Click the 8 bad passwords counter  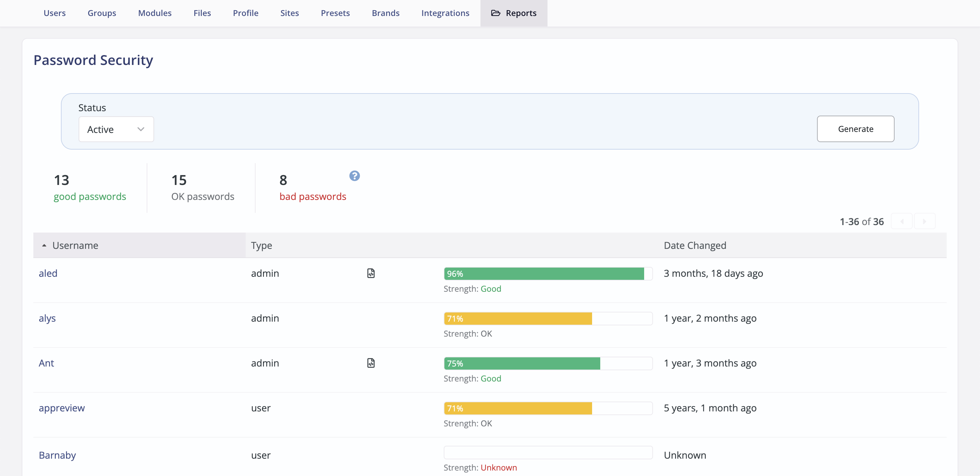point(313,188)
